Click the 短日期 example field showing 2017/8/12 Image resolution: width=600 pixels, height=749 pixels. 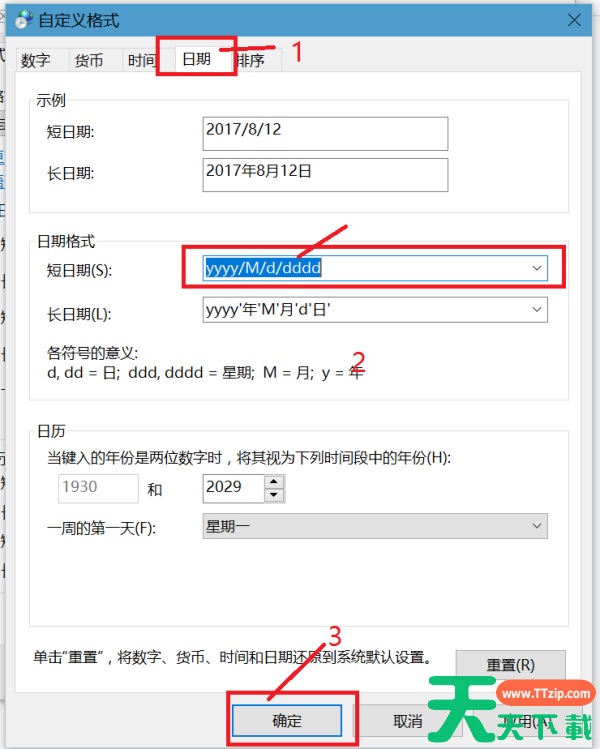pos(325,133)
